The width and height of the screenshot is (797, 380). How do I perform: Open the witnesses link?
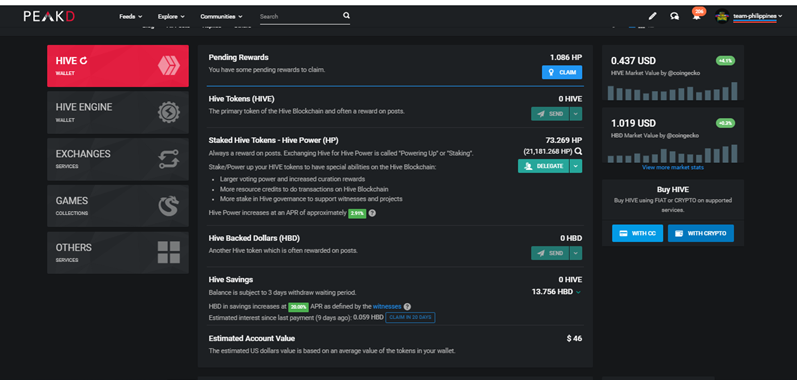387,306
